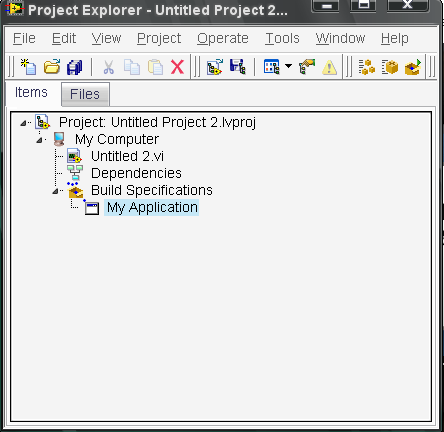Click the yellow warning triangle icon
The width and height of the screenshot is (444, 432).
329,67
